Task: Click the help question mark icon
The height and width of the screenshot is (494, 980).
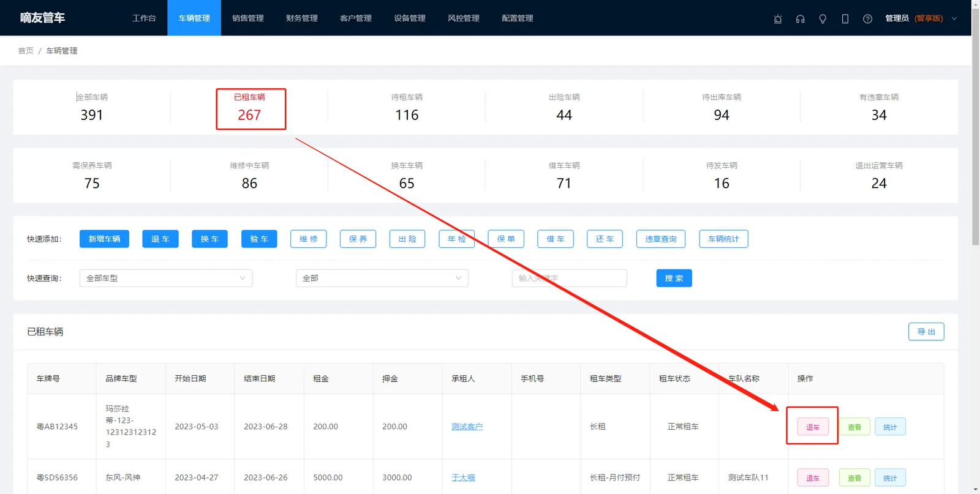Action: click(x=867, y=18)
